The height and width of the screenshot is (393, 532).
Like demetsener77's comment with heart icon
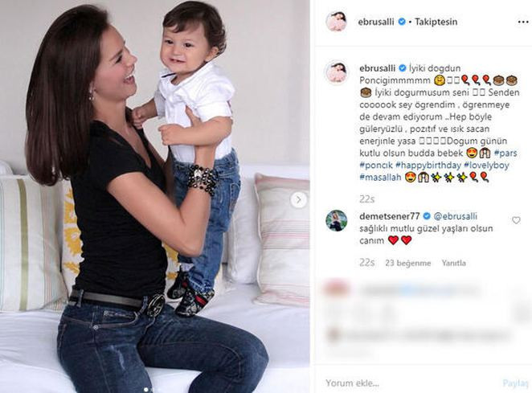pos(516,220)
